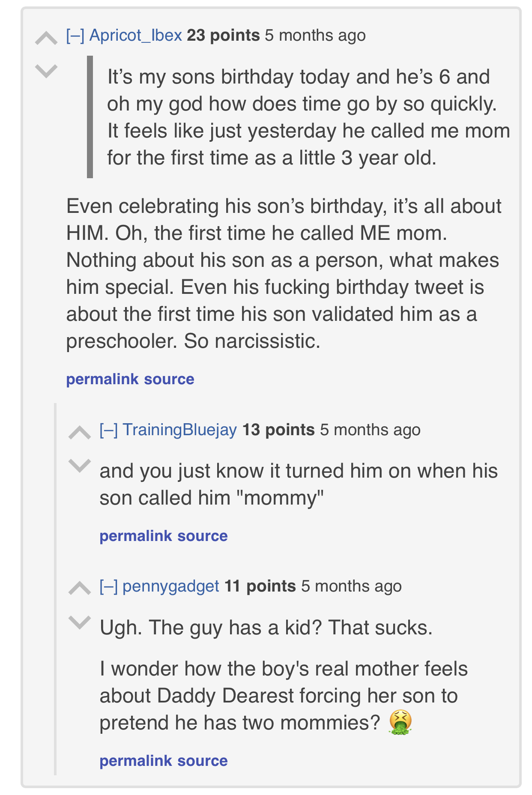Downvote pennygadget's comment
Image resolution: width=532 pixels, height=795 pixels.
point(80,622)
